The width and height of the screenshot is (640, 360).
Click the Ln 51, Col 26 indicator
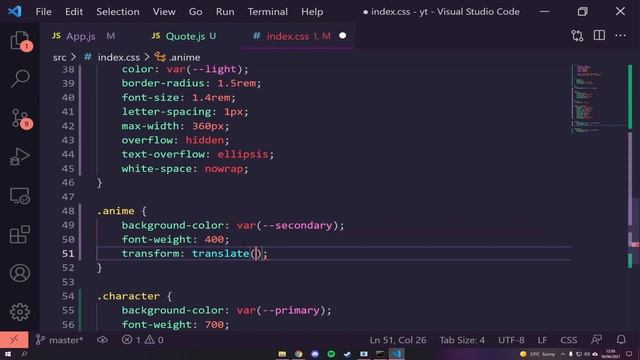[398, 340]
